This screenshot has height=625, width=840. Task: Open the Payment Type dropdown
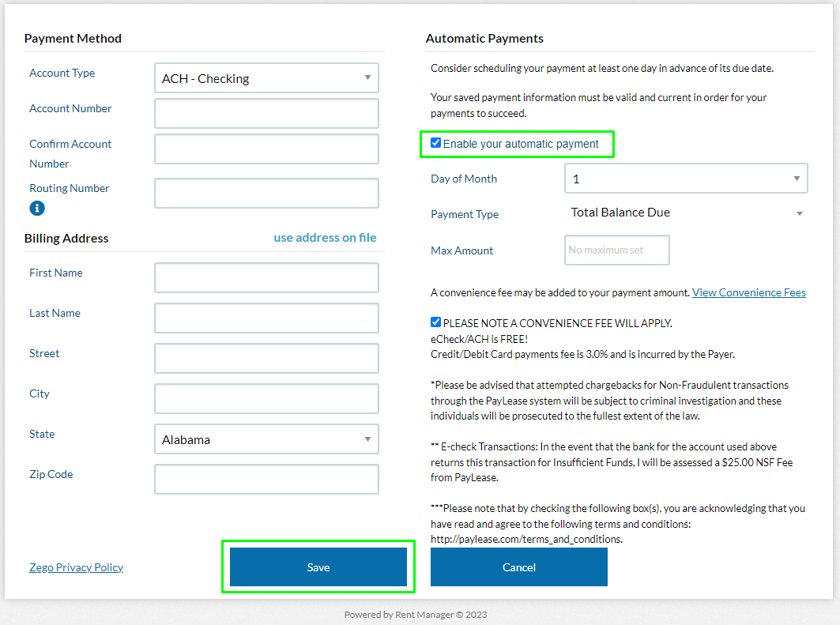pos(686,213)
